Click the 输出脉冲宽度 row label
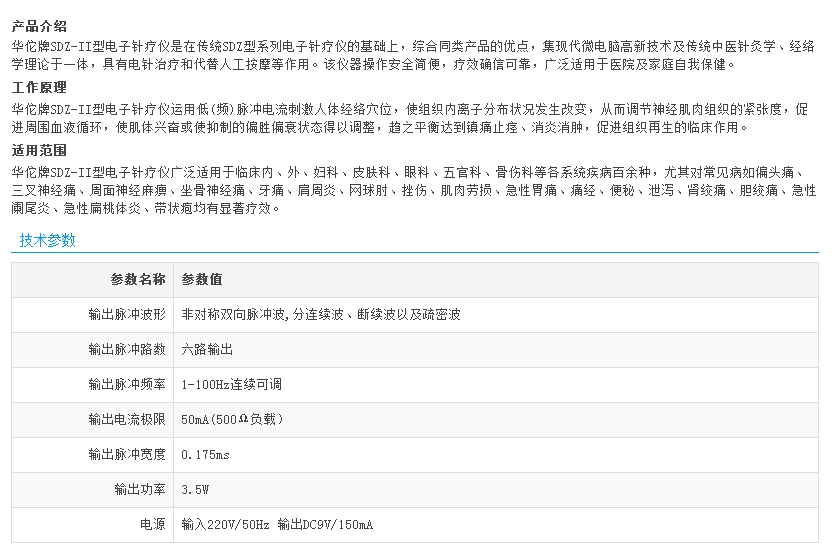The height and width of the screenshot is (551, 834). click(127, 454)
